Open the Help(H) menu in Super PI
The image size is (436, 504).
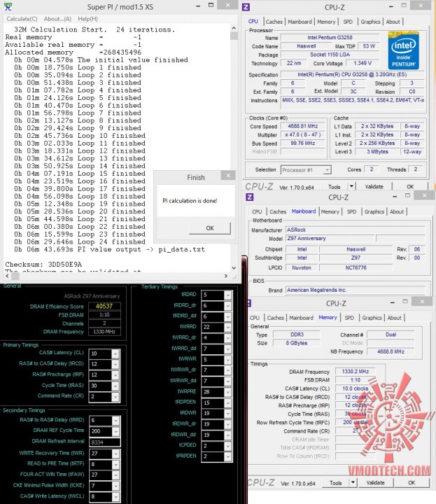[87, 19]
